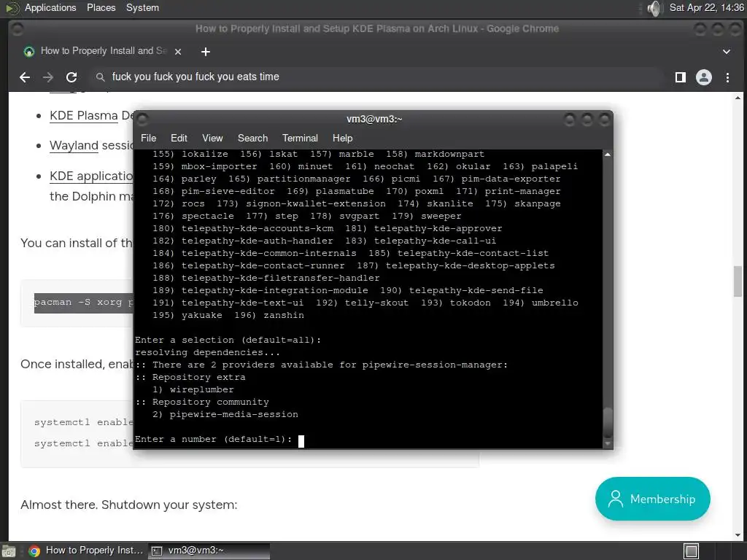Open terminal File menu
747x560 pixels.
[x=148, y=138]
